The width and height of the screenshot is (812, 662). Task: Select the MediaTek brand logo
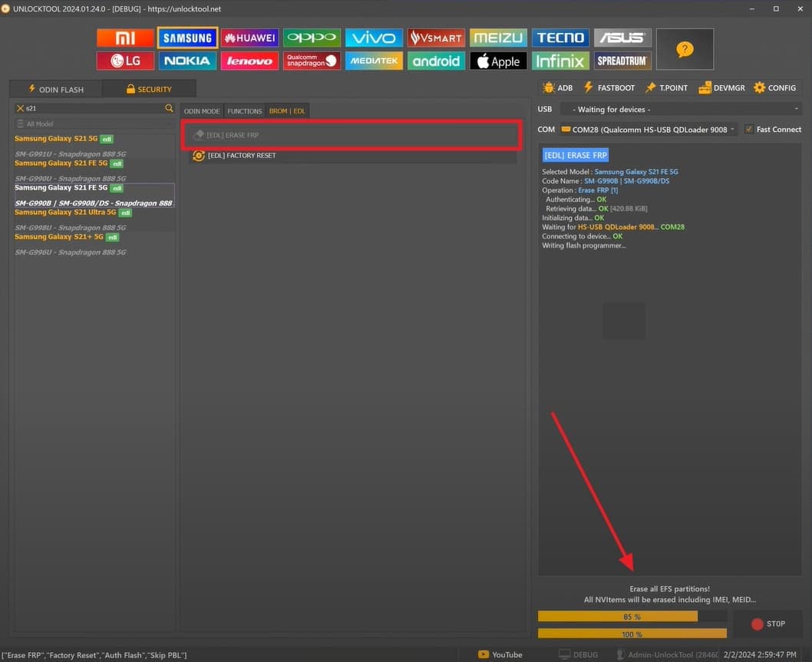374,61
